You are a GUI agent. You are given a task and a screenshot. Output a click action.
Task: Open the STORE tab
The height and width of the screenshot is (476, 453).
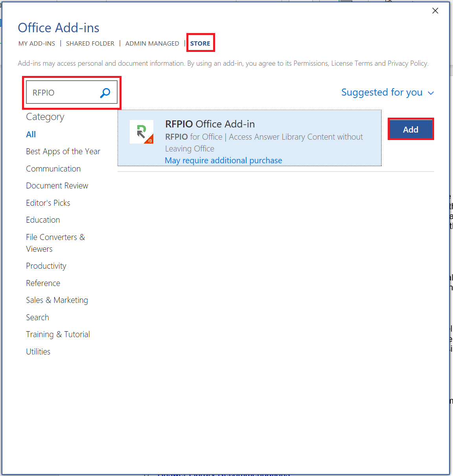(200, 44)
